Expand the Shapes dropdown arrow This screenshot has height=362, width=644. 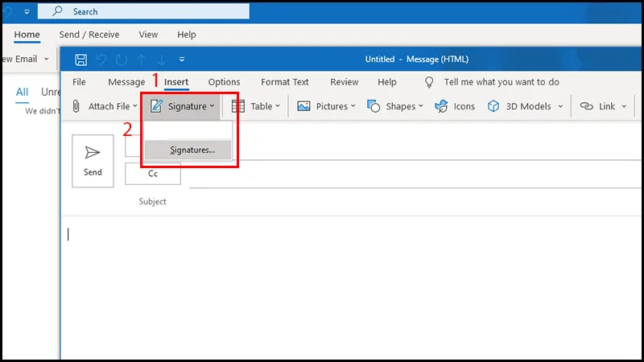[x=420, y=106]
